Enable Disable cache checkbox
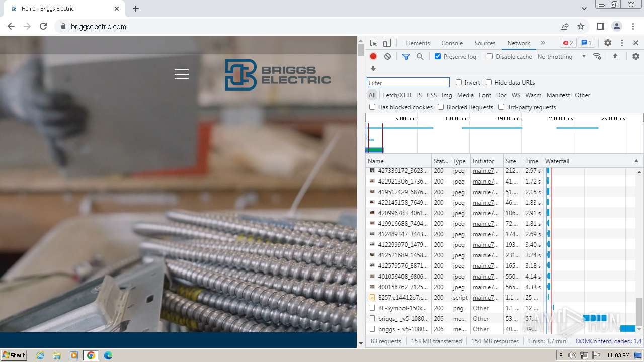The height and width of the screenshot is (362, 644). pyautogui.click(x=490, y=56)
